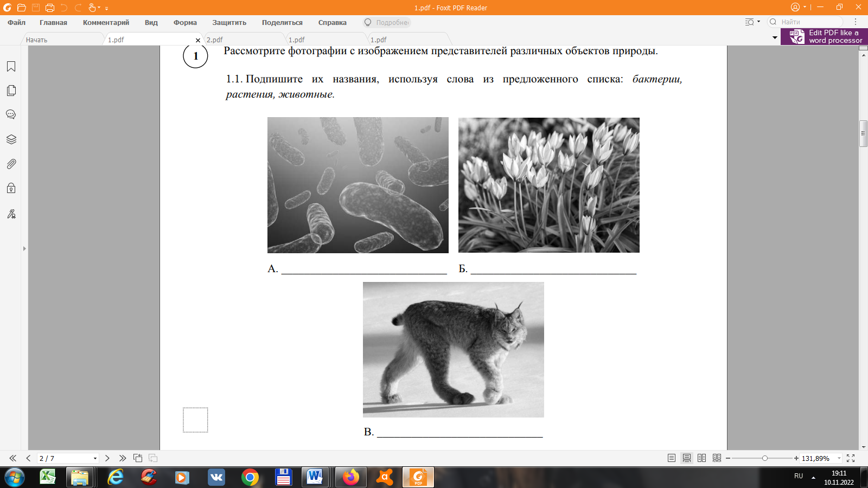Toggle full screen mode icon
Viewport: 868px width, 488px height.
pos(851,458)
